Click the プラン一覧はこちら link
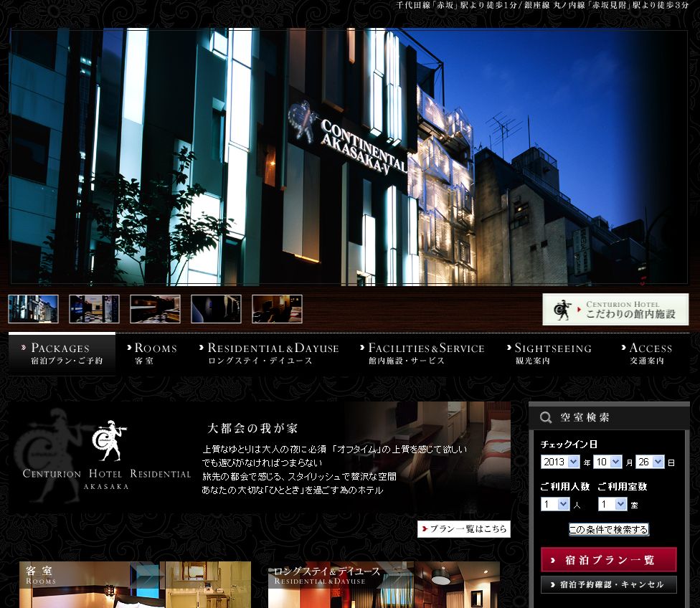Viewport: 700px width, 608px height. [464, 529]
